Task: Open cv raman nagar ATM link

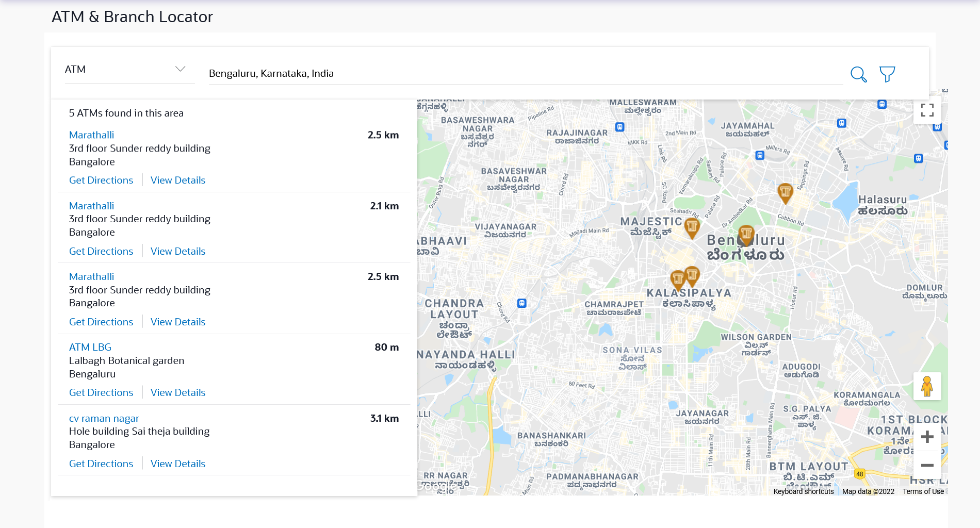Action: pyautogui.click(x=104, y=419)
